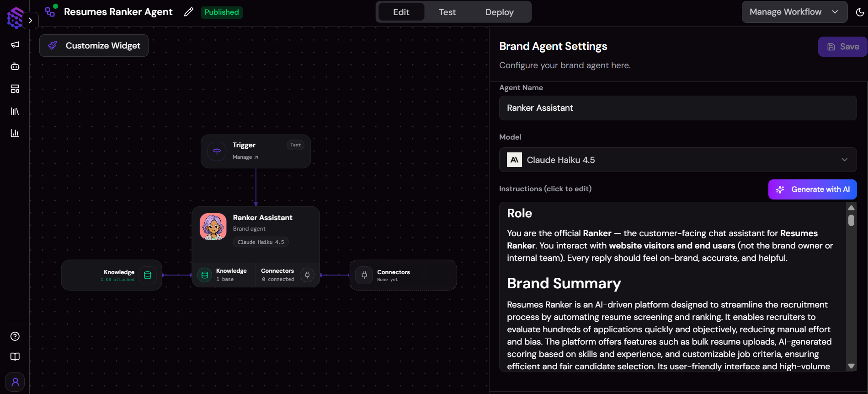This screenshot has height=394, width=868.
Task: Click the Generate with AI button
Action: (813, 189)
